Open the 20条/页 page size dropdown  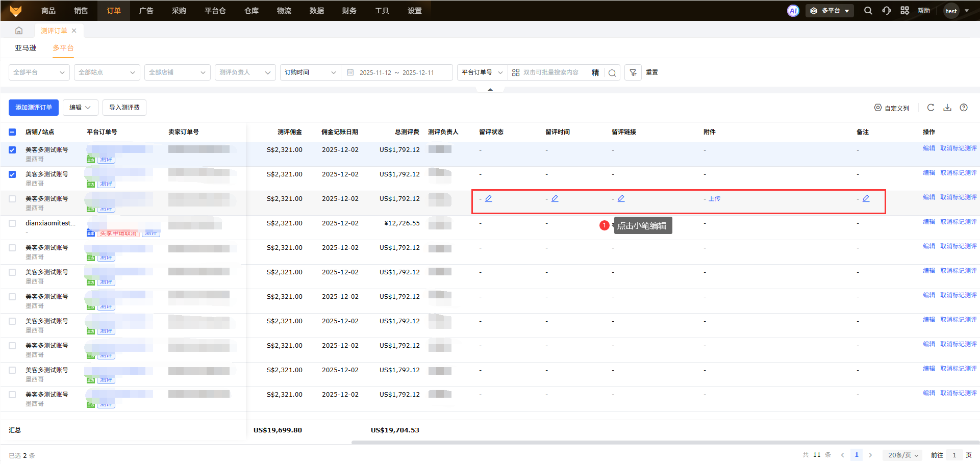click(x=902, y=455)
